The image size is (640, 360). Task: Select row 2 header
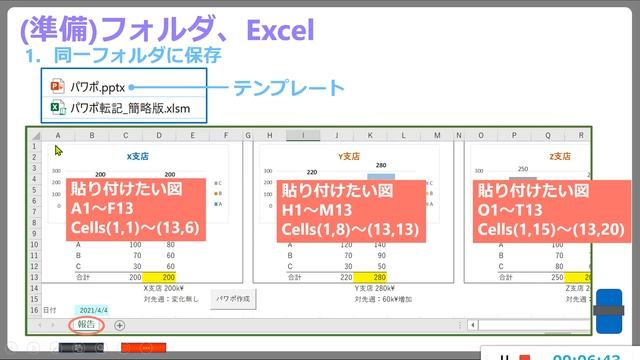pos(34,157)
